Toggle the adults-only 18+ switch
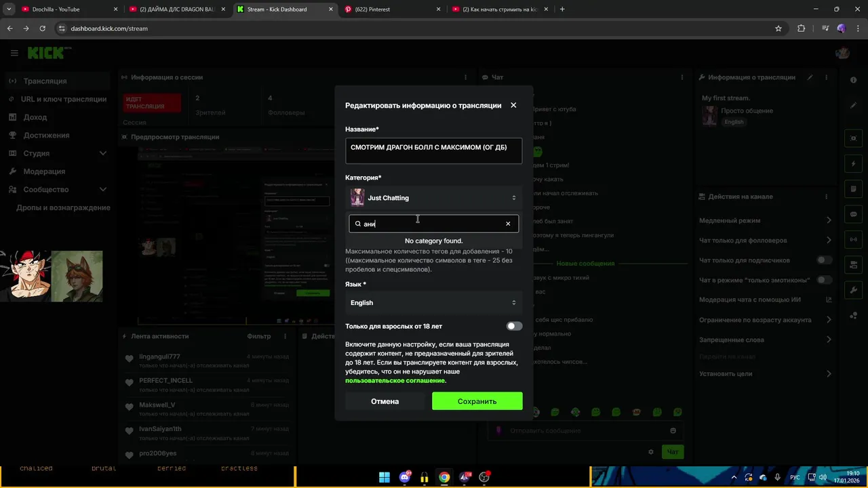Viewport: 868px width, 488px height. [515, 326]
